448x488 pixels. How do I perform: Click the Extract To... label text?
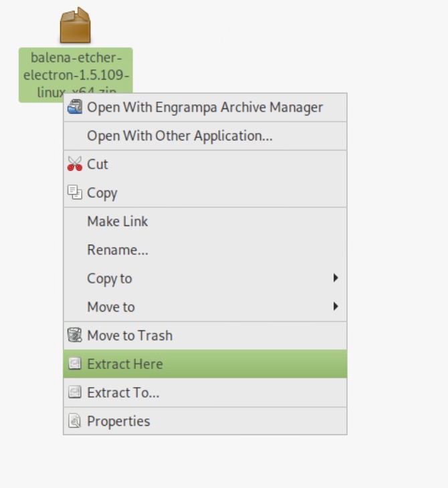tap(123, 393)
